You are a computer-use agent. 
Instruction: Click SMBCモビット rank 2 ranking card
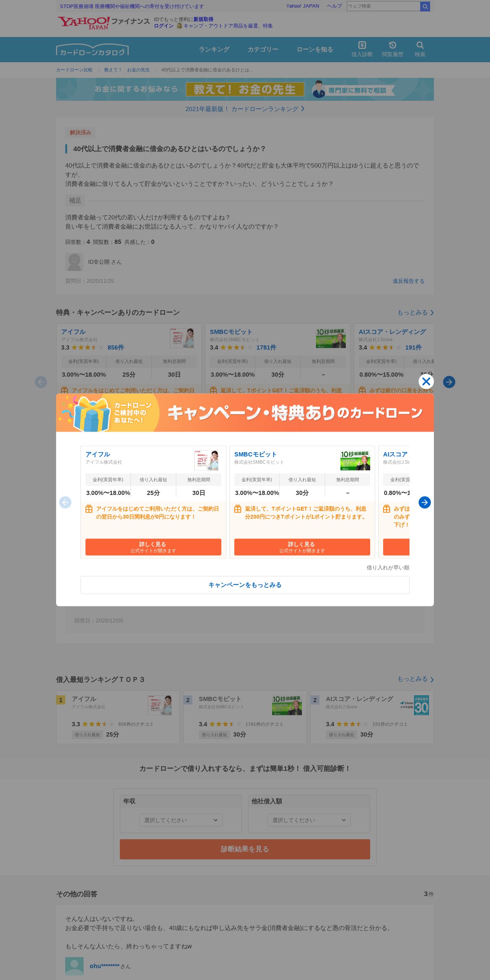245,717
